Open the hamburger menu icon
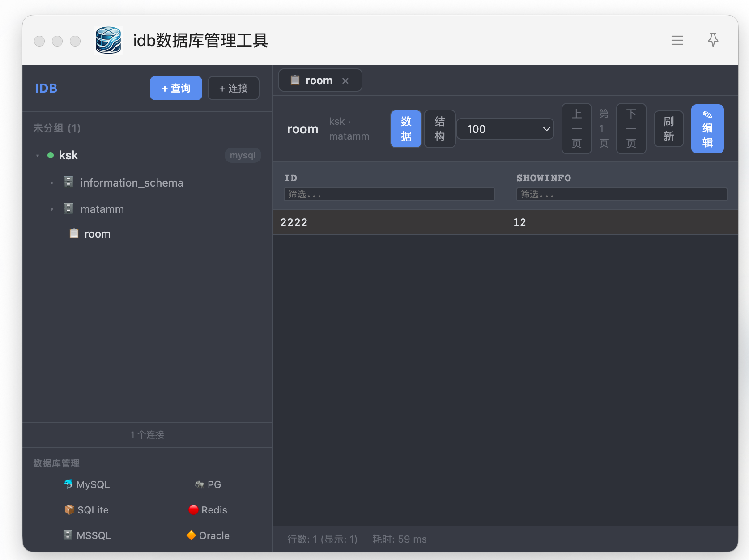This screenshot has height=560, width=749. pyautogui.click(x=677, y=40)
